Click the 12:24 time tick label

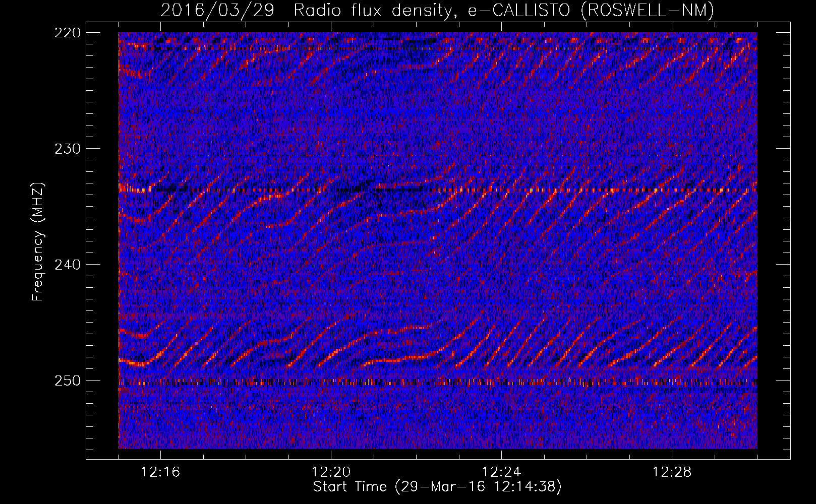pyautogui.click(x=501, y=472)
